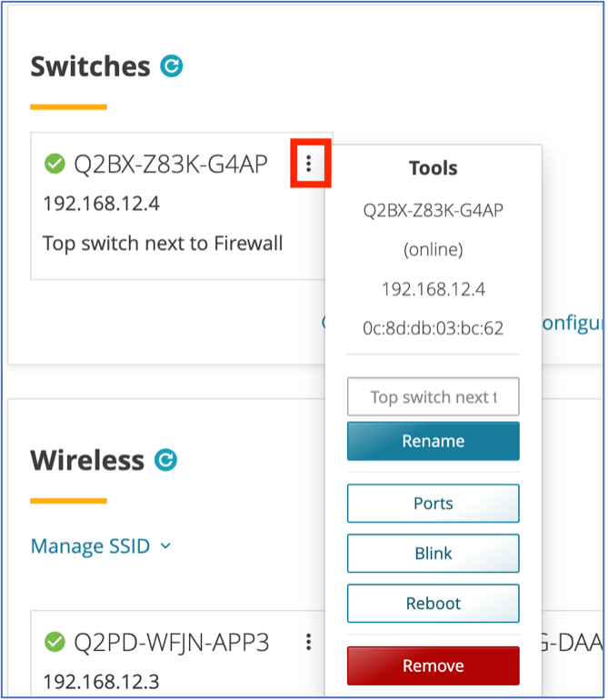
Task: Click the chevron beside Manage SSID
Action: click(165, 546)
